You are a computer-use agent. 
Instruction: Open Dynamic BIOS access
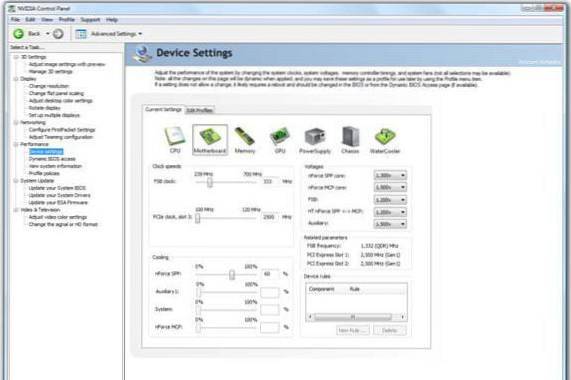[x=52, y=159]
